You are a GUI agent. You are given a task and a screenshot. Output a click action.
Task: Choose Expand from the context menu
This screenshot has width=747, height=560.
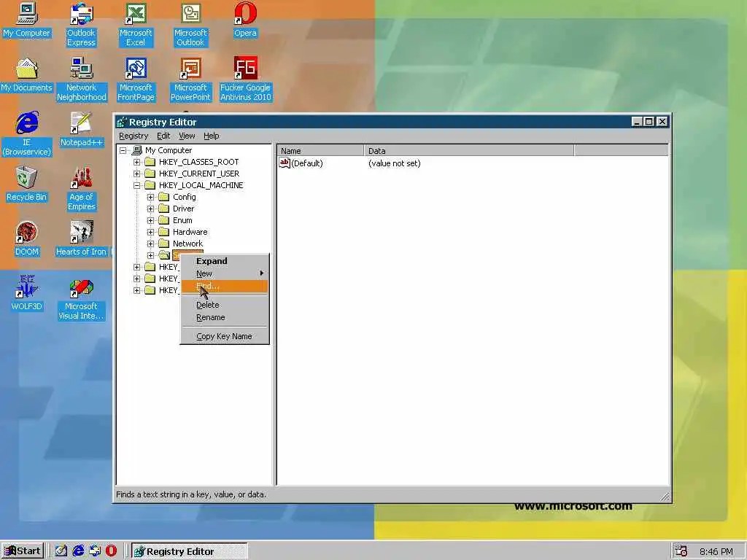(x=225, y=261)
